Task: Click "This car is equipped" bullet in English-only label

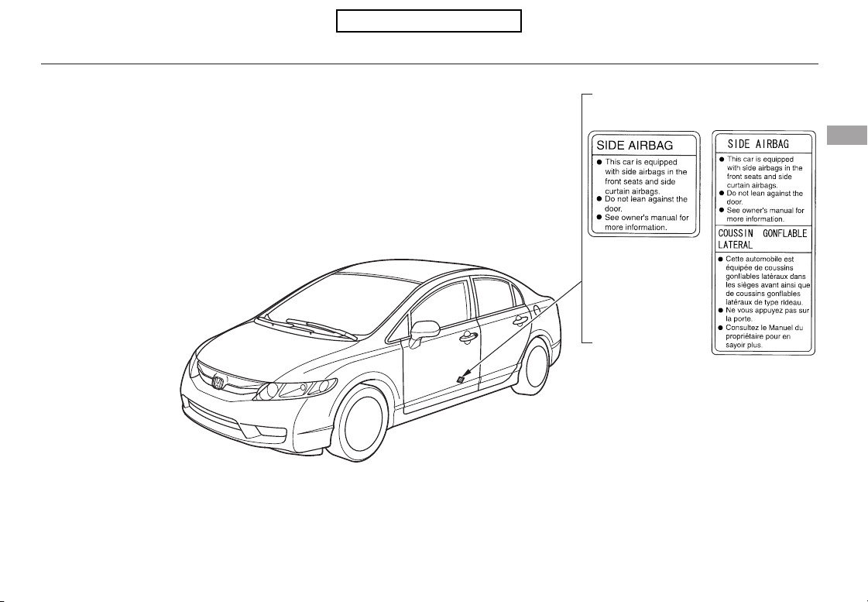Action: pyautogui.click(x=642, y=177)
